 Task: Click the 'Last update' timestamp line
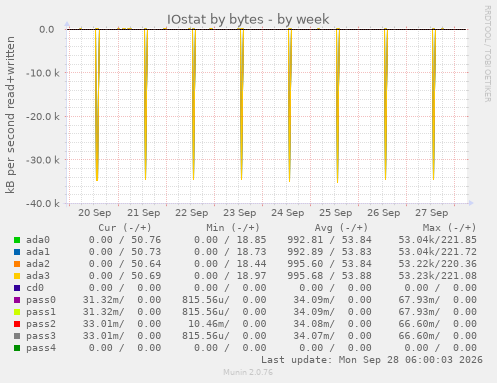(x=372, y=360)
